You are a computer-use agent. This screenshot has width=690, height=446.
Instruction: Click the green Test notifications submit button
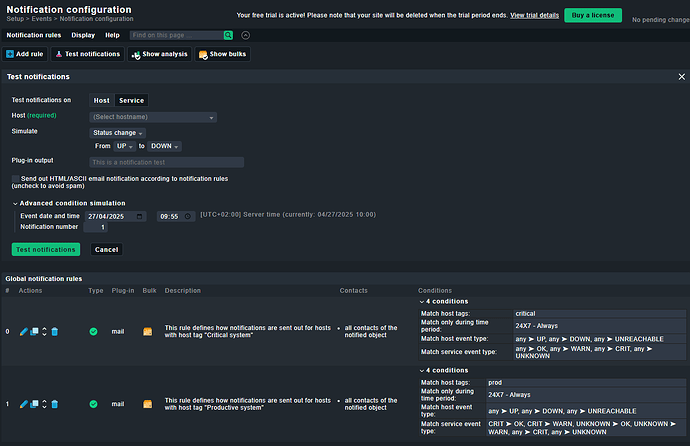[x=46, y=249]
